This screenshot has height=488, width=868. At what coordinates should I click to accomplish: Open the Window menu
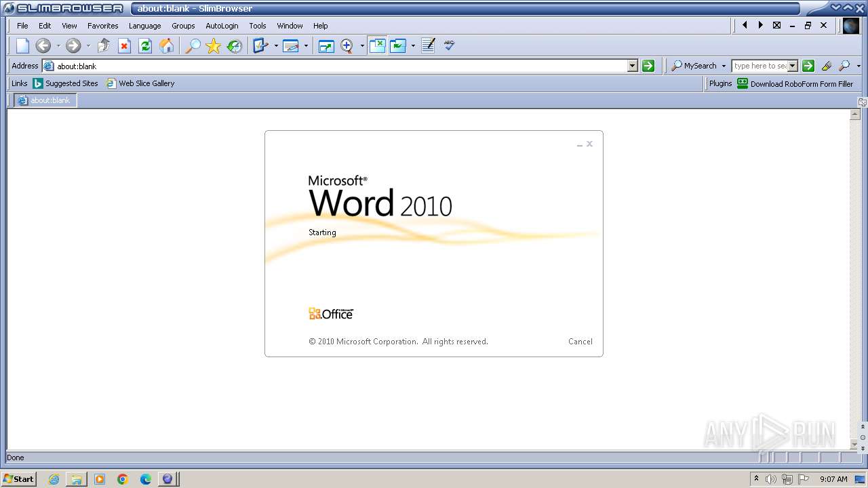tap(290, 26)
